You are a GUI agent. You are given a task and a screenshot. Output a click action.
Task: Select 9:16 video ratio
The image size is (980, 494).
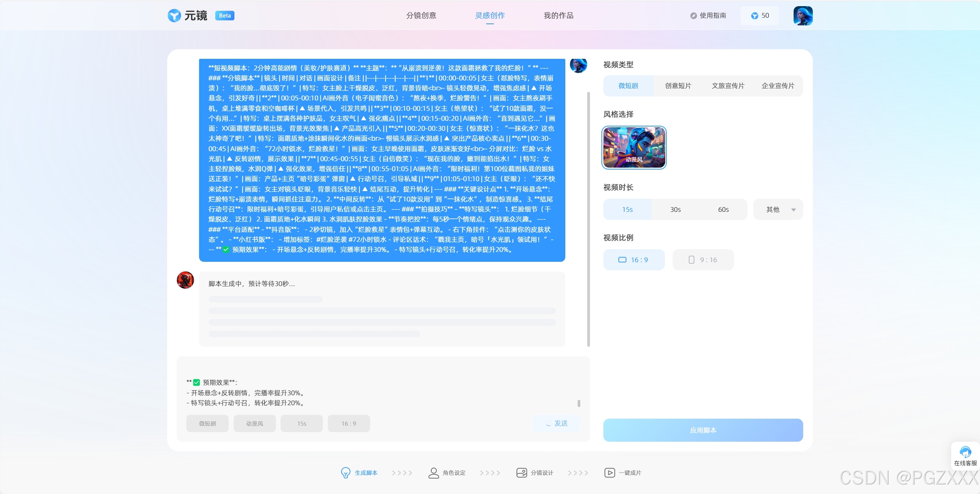pos(703,260)
